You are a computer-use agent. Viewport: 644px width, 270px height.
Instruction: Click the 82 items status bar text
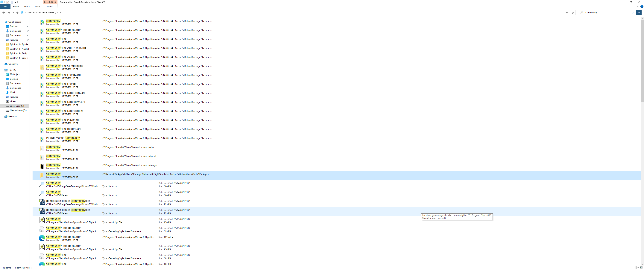point(7,268)
